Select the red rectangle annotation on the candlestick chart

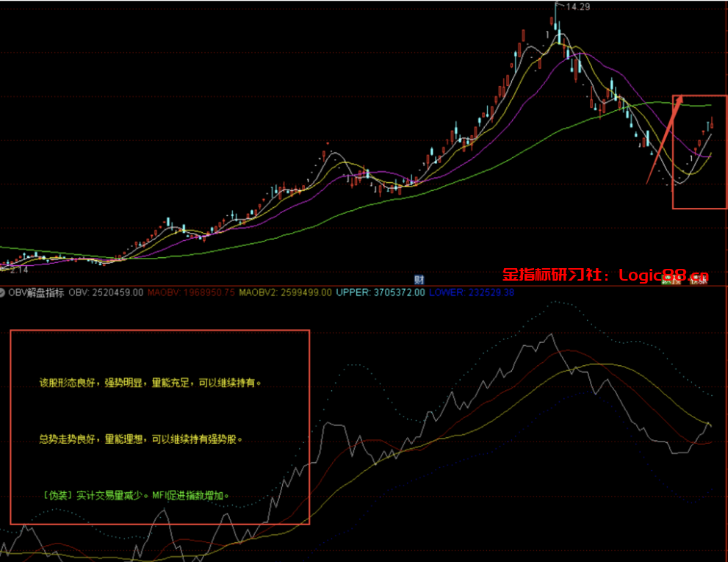click(699, 151)
